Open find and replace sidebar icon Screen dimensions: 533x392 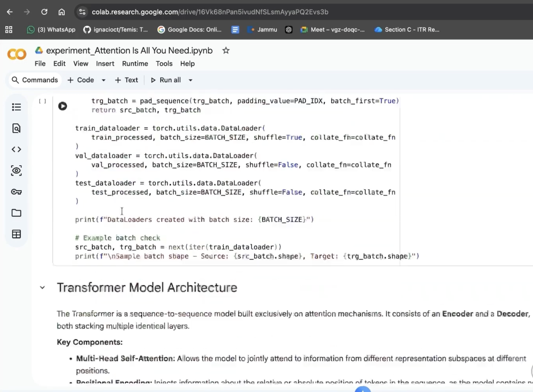click(16, 128)
